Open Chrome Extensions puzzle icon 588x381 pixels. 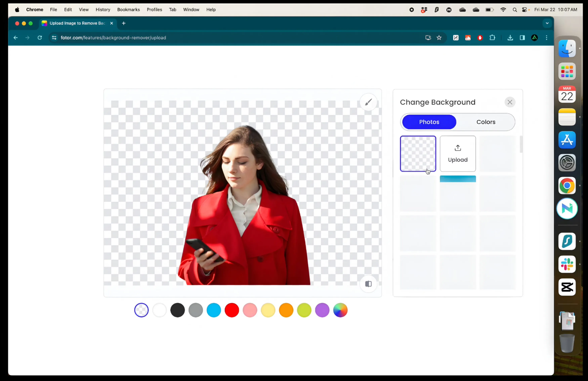pyautogui.click(x=492, y=38)
